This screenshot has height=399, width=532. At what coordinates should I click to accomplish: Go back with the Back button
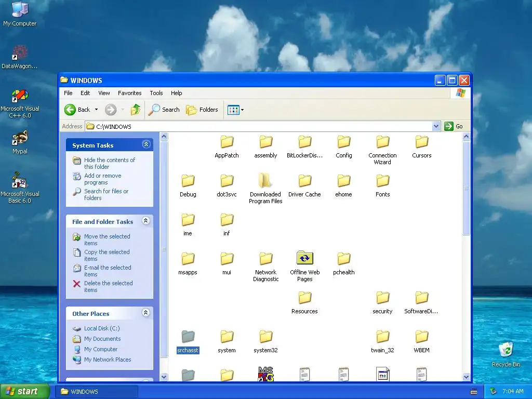tap(77, 110)
